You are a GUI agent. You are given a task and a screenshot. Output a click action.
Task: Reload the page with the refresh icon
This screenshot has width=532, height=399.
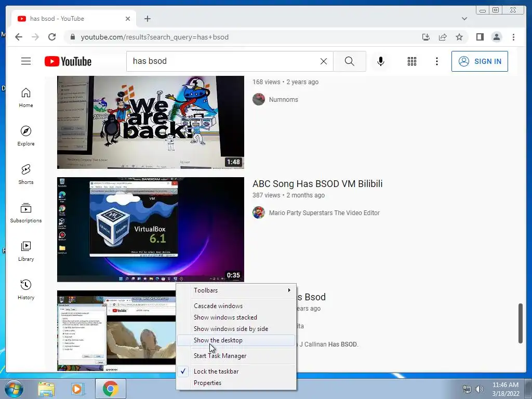pos(52,37)
